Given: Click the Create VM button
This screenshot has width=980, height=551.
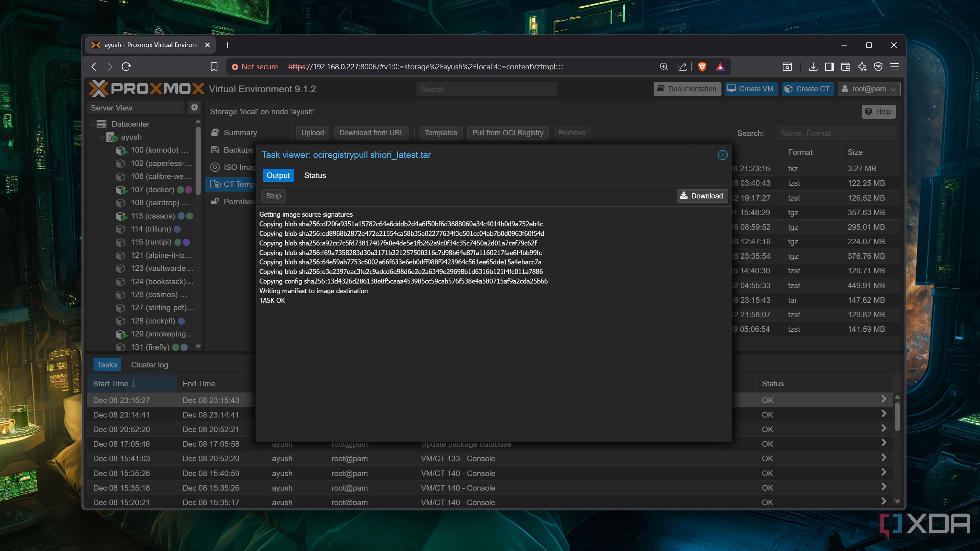Looking at the screenshot, I should [751, 89].
